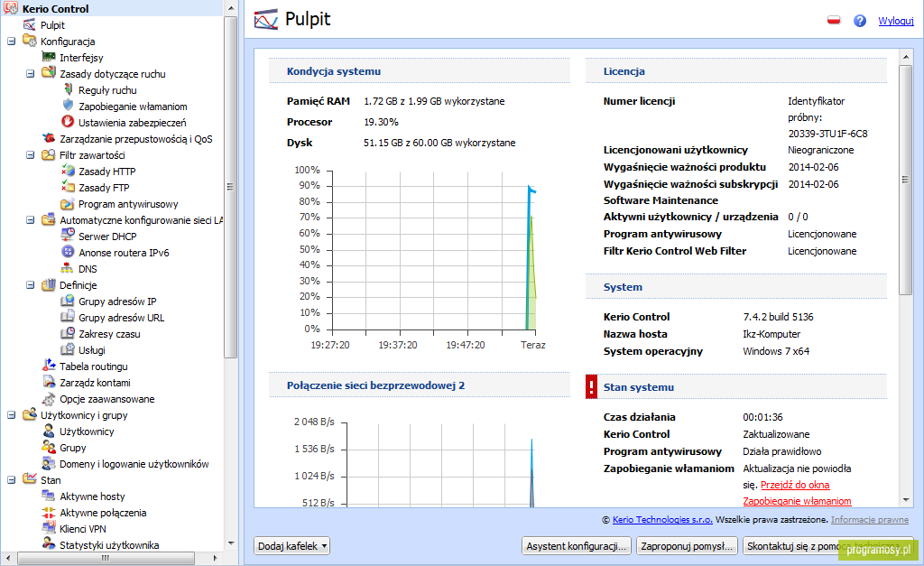Click the sidebar horizontal scrollbar thumb
This screenshot has height=566, width=924.
106,557
